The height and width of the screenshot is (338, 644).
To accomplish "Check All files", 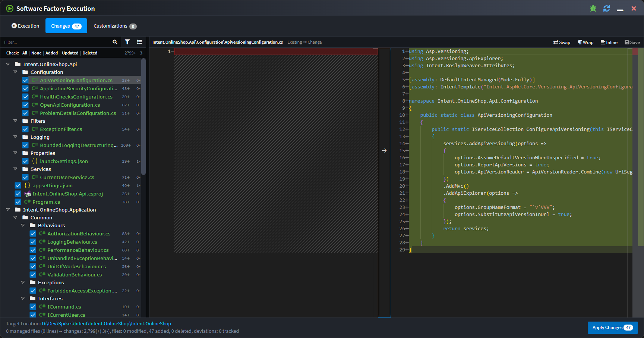I will tap(25, 53).
